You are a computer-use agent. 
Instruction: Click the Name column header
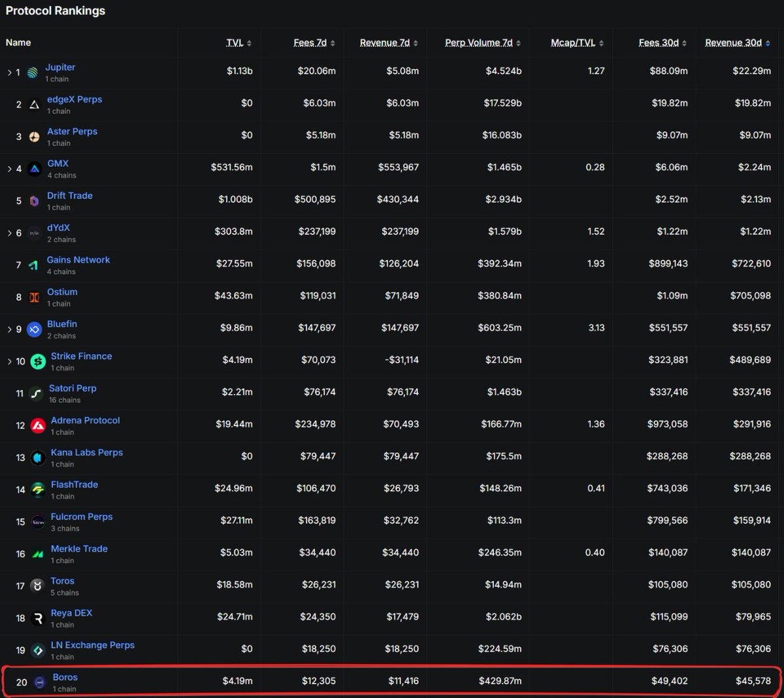(x=18, y=42)
